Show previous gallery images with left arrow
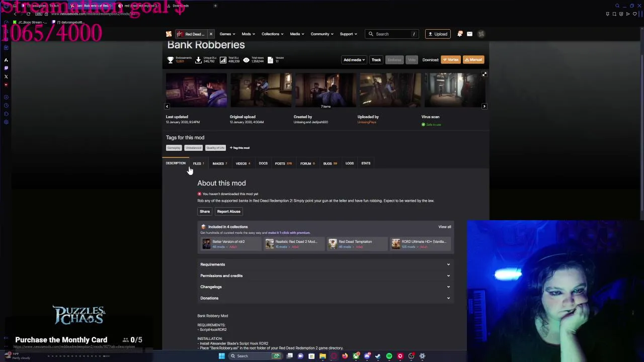644x362 pixels. [167, 106]
